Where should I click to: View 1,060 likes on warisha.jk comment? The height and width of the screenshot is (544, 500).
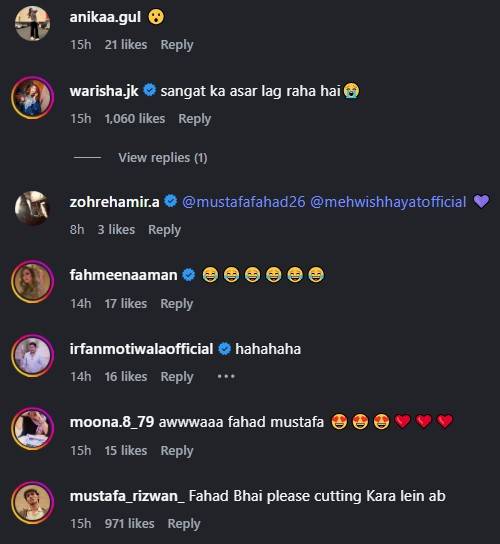tap(135, 119)
